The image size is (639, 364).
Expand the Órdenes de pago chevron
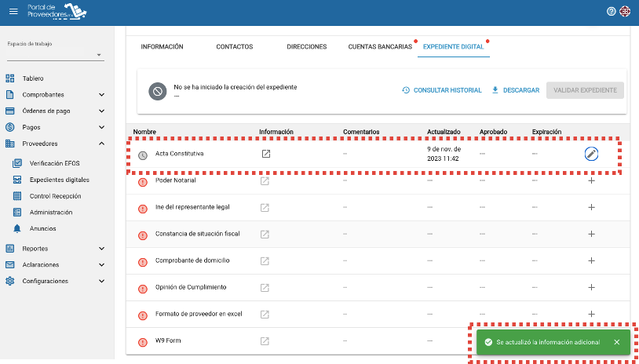pos(101,111)
